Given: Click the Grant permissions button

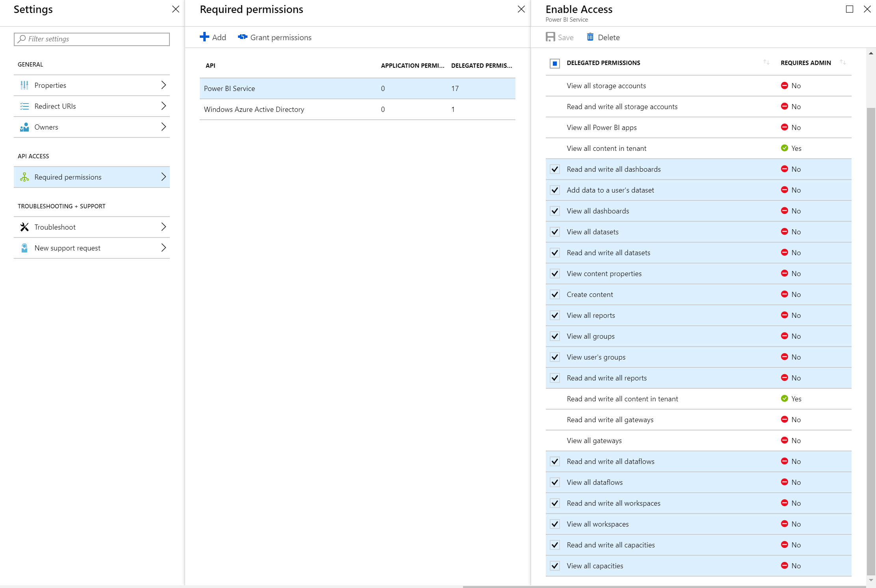Looking at the screenshot, I should (275, 37).
